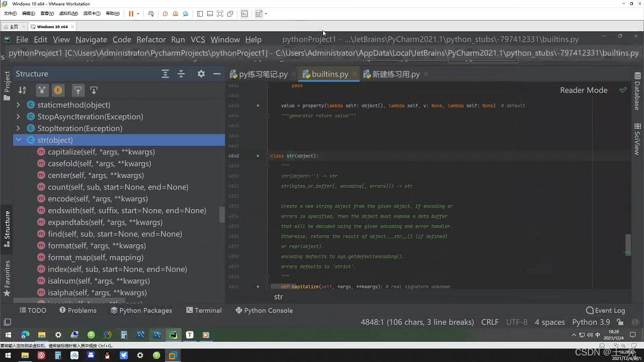Open the Project tool window tab

(x=7, y=85)
